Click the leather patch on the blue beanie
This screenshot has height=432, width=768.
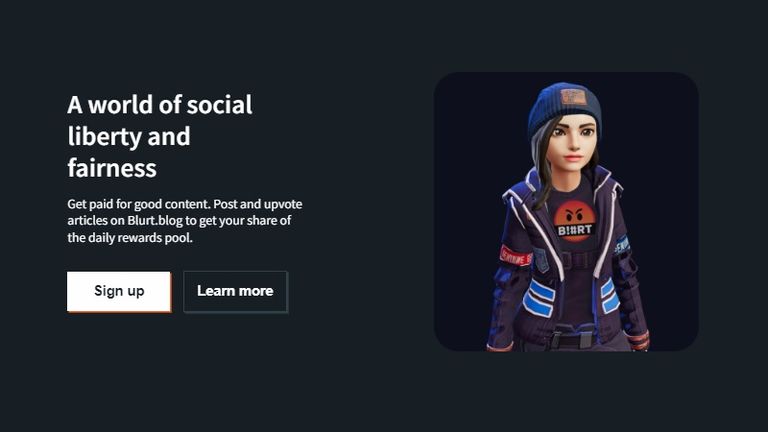click(x=574, y=96)
